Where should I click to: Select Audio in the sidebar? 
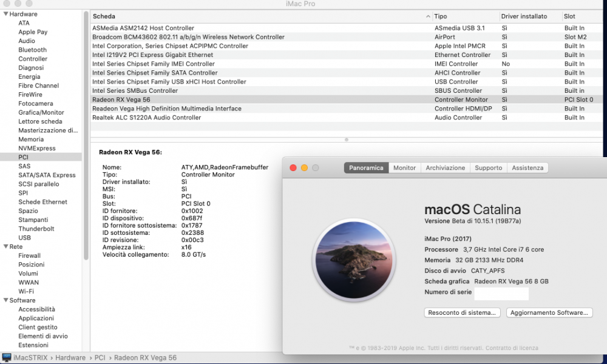point(26,41)
